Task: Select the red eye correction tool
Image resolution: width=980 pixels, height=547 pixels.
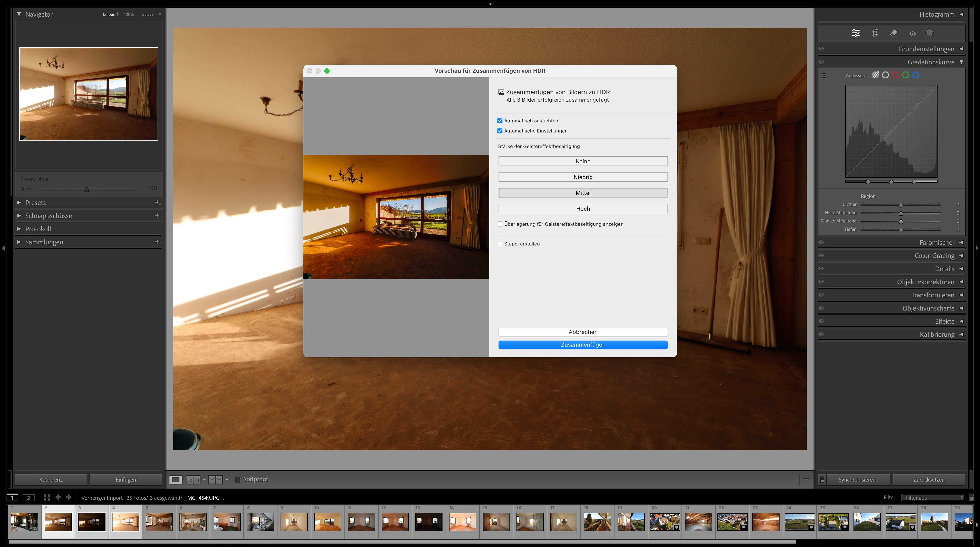Action: (x=912, y=33)
